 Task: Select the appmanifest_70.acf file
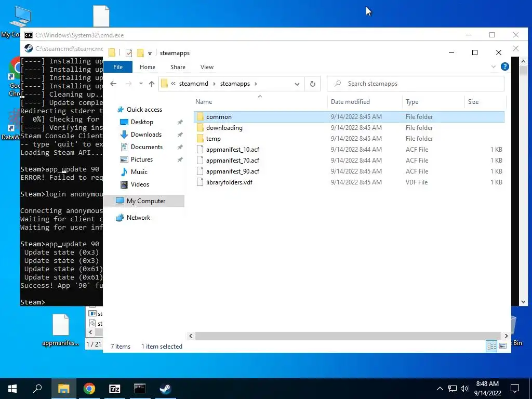point(349,160)
